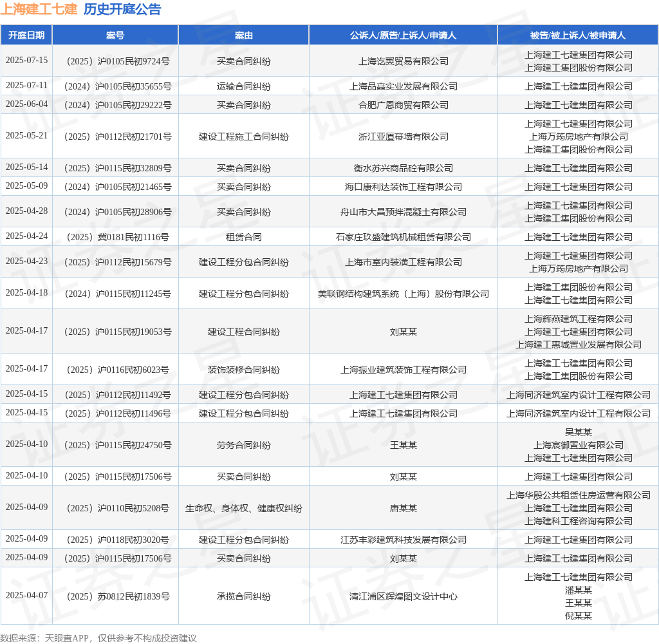The height and width of the screenshot is (644, 659).
Task: Click defendant 上海辉燕建筑工程有限公司
Action: [579, 319]
